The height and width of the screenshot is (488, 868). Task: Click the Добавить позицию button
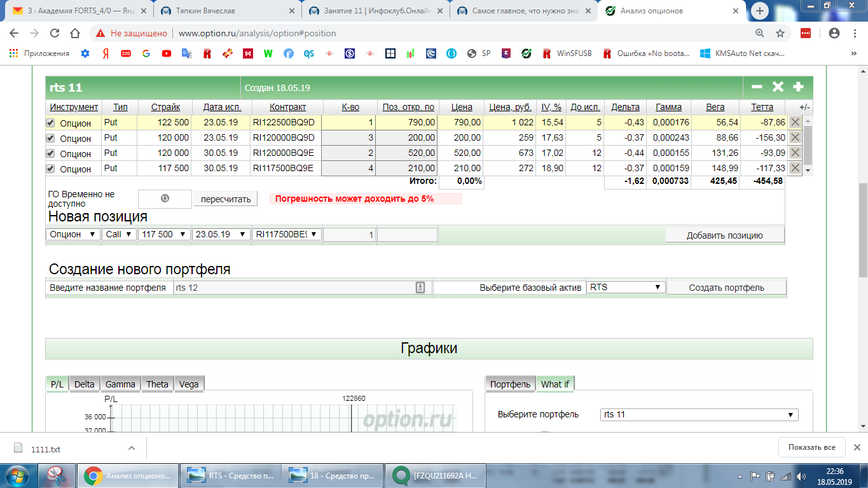coord(725,235)
